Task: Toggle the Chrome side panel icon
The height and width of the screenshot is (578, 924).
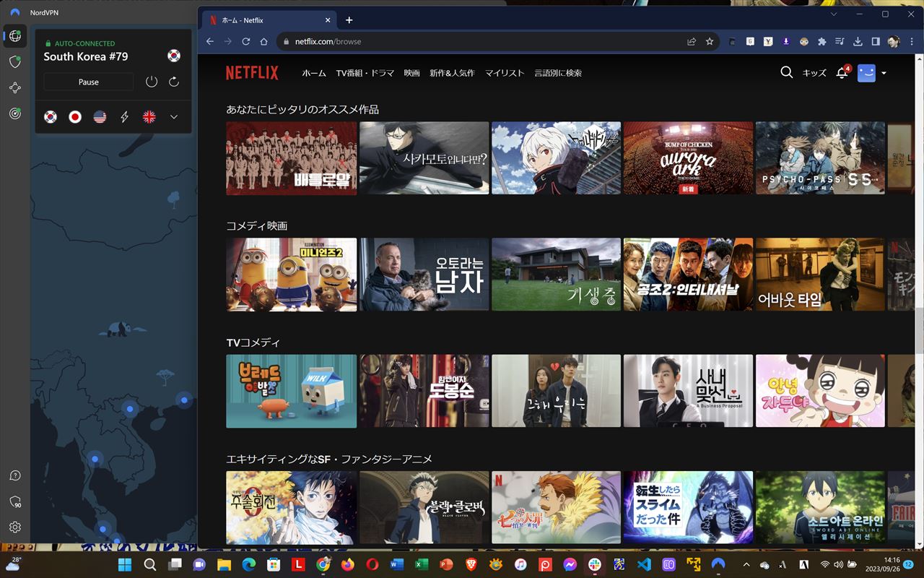Action: (x=876, y=41)
